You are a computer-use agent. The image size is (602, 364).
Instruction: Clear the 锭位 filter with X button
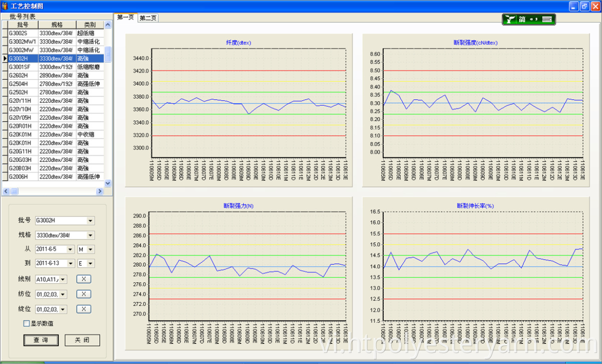(x=84, y=309)
